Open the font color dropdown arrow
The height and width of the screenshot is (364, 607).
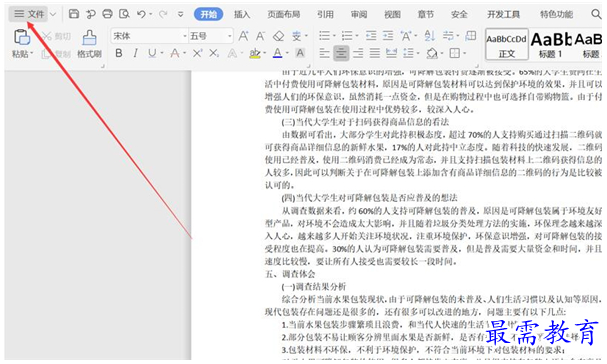tap(287, 53)
